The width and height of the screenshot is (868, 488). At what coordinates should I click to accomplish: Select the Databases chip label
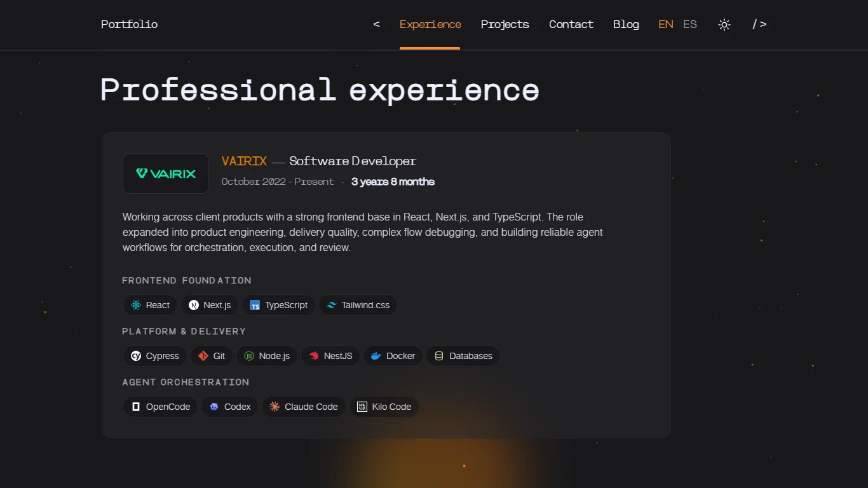tap(471, 356)
